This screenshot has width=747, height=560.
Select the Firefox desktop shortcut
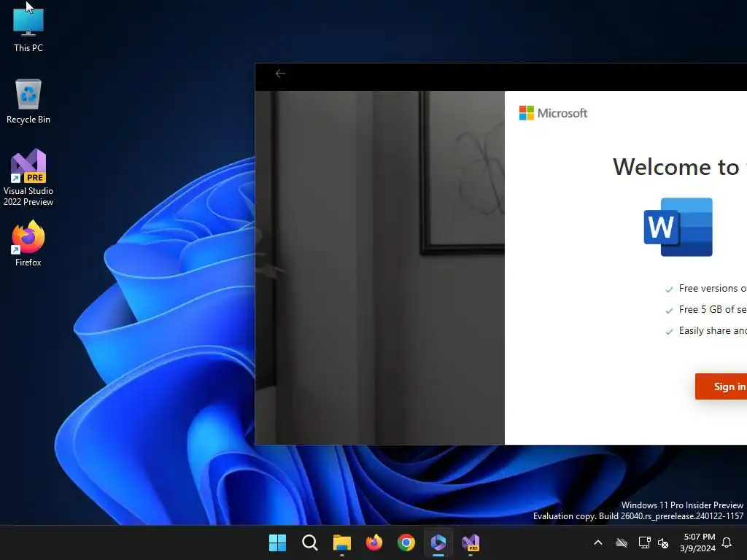click(28, 244)
